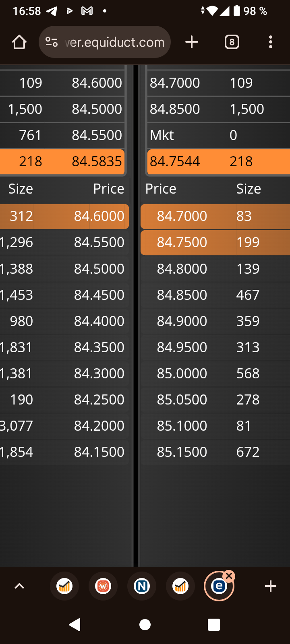The width and height of the screenshot is (290, 644).
Task: Switch to the orange W tab icon
Action: (x=103, y=586)
